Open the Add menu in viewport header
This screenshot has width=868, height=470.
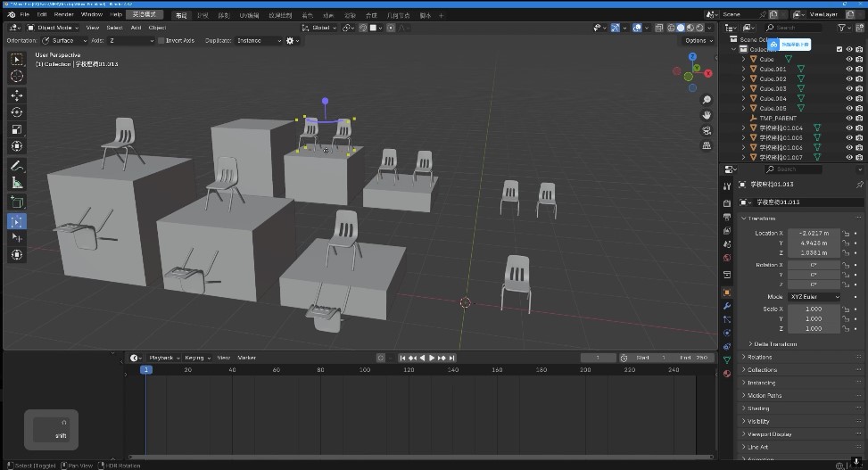point(136,28)
